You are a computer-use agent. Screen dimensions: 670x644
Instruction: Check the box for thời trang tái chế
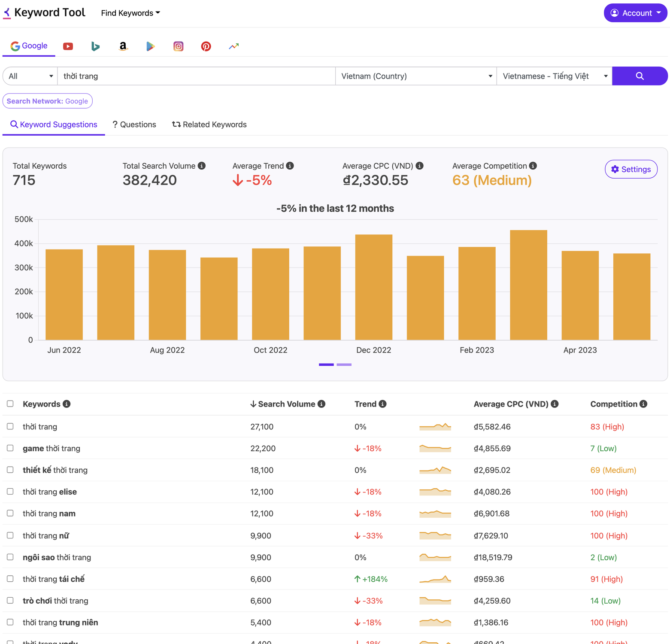[x=10, y=579]
